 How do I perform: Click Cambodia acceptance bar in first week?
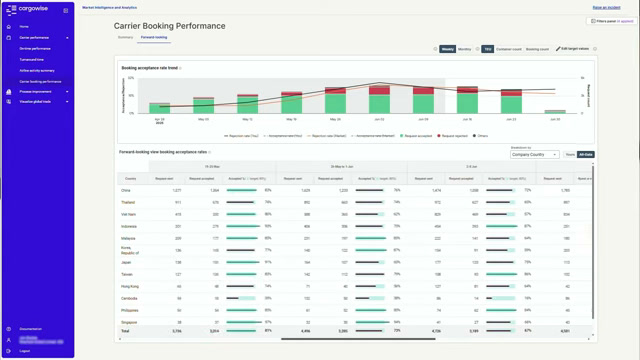point(241,298)
